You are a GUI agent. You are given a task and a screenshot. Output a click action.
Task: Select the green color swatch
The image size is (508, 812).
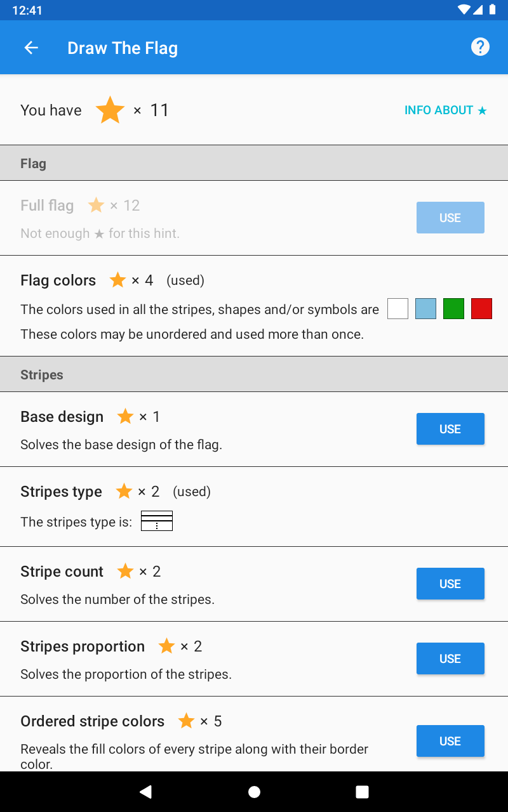point(453,309)
